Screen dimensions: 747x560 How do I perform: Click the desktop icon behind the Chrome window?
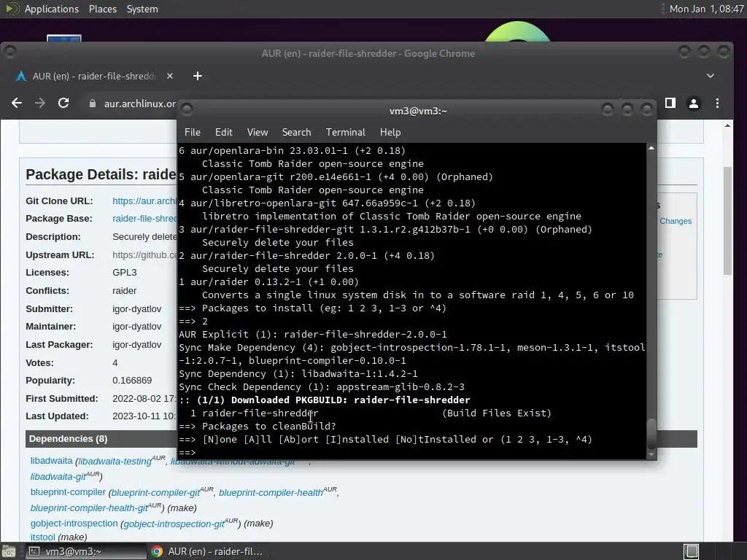pyautogui.click(x=64, y=38)
